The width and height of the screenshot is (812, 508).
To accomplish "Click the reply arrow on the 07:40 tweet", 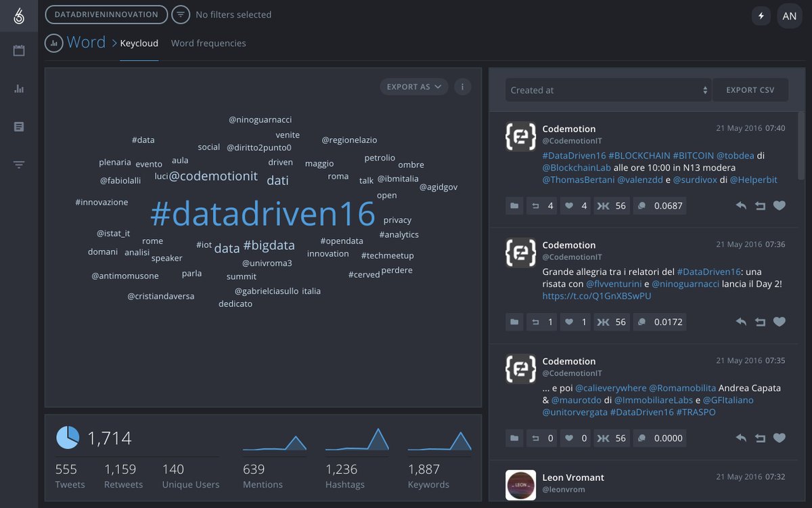I will [741, 205].
